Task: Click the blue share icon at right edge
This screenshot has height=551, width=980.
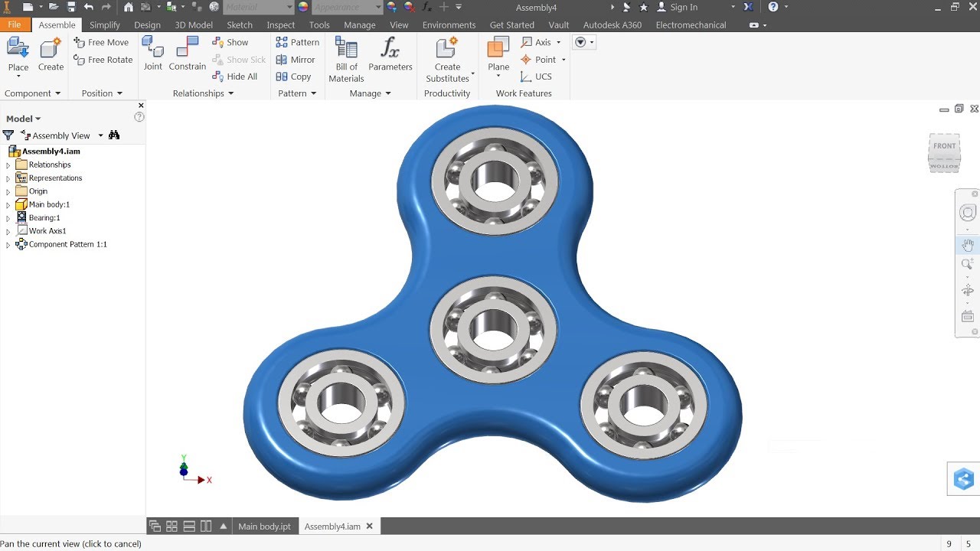Action: click(964, 480)
